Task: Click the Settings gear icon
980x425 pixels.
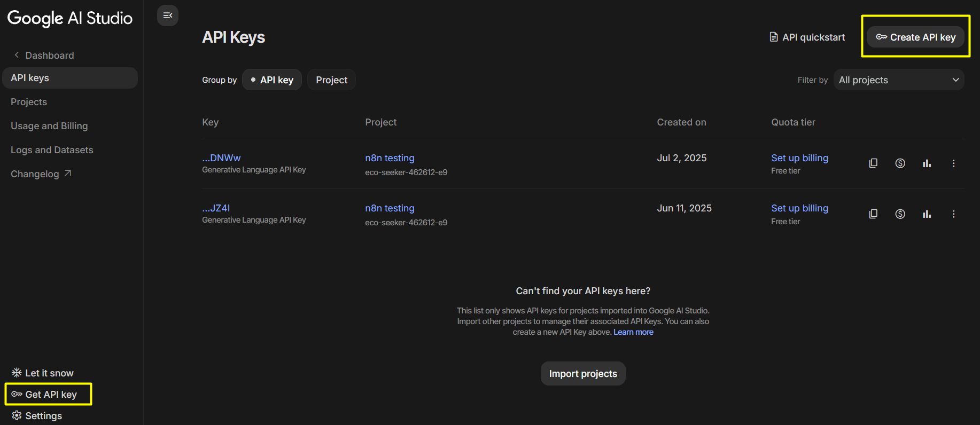Action: click(x=17, y=415)
